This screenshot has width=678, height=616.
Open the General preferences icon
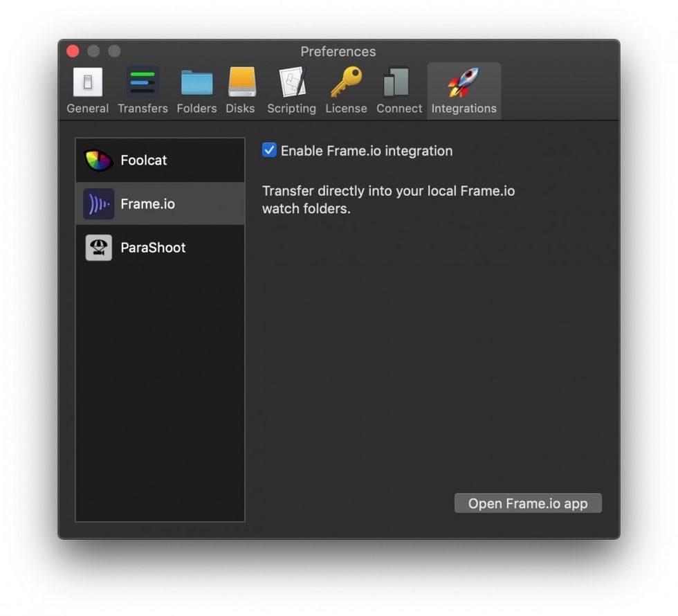click(88, 82)
